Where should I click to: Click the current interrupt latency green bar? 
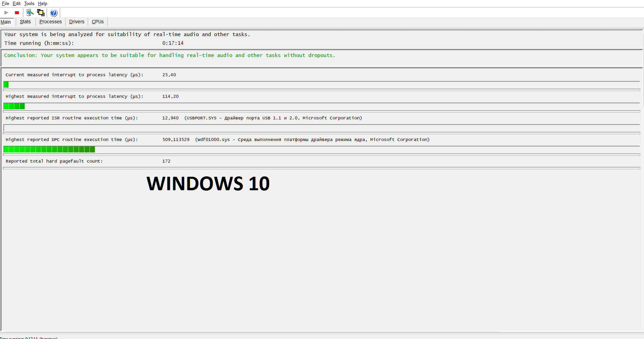6,85
